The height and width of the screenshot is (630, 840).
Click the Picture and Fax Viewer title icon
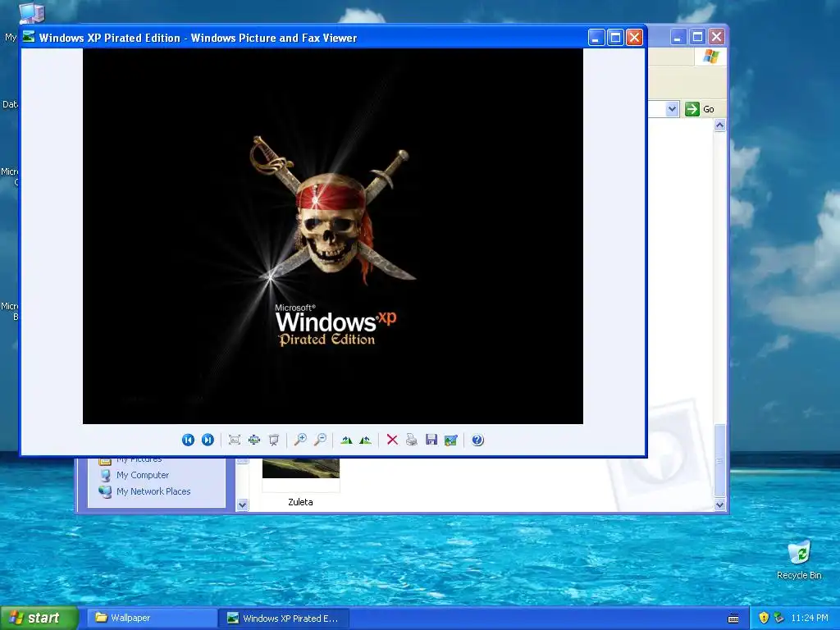[29, 37]
